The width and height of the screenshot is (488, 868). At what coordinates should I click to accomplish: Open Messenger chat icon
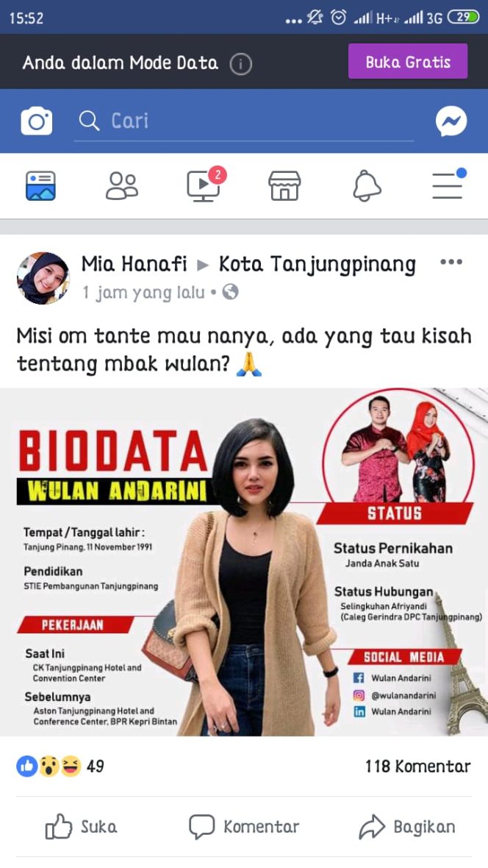coord(451,121)
